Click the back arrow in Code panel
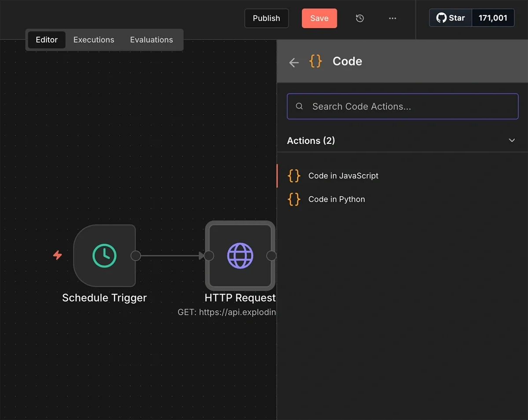 [x=294, y=62]
